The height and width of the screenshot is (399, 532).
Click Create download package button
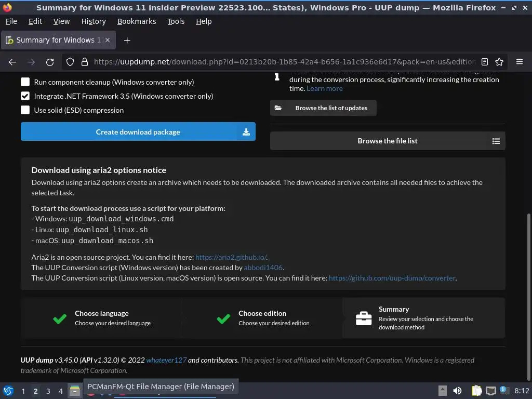pyautogui.click(x=138, y=131)
